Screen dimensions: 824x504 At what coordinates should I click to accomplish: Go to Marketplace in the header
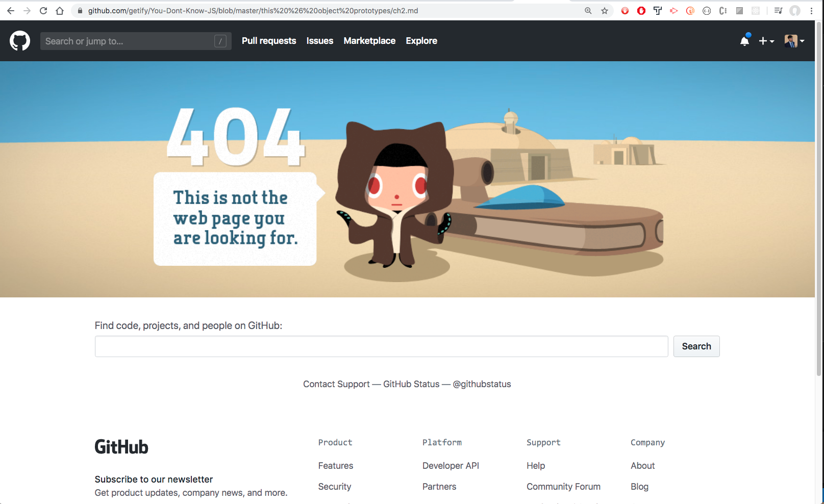[x=369, y=41]
